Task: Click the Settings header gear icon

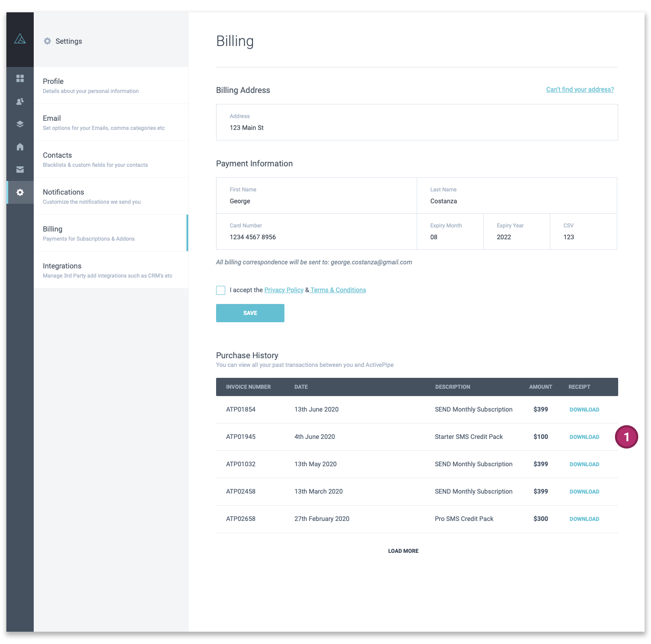Action: [x=47, y=41]
